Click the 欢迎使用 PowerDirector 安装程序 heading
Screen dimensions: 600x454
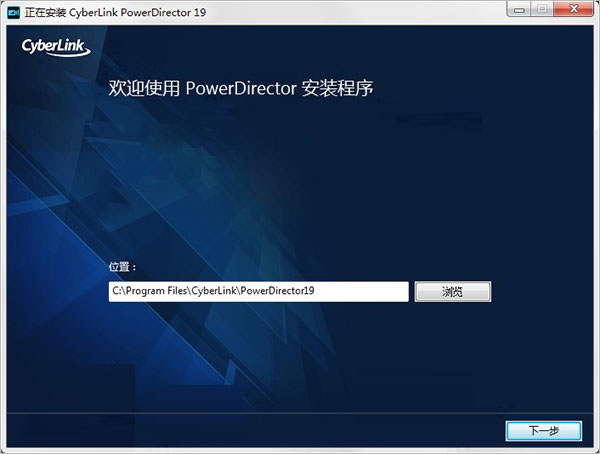[241, 88]
